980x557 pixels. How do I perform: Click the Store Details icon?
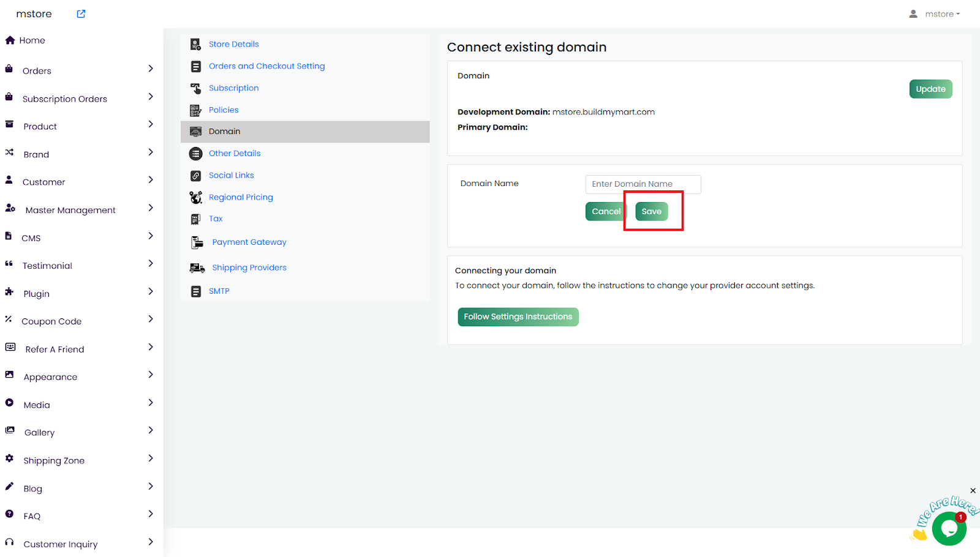point(195,44)
